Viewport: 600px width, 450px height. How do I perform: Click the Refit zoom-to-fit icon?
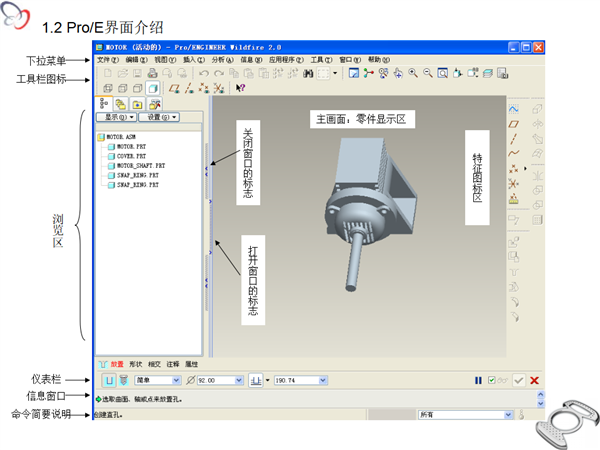click(x=443, y=73)
